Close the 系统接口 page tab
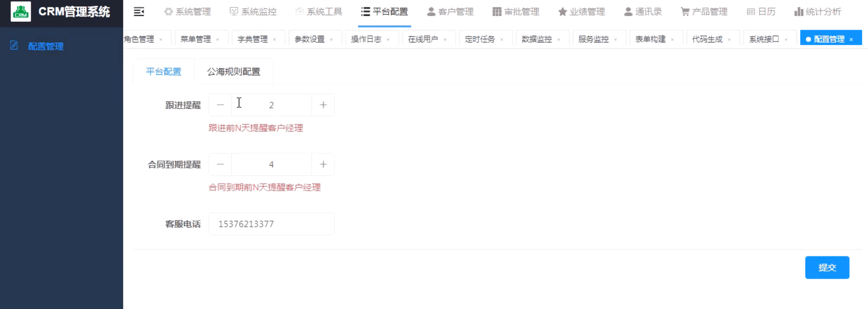Image resolution: width=868 pixels, height=309 pixels. pos(786,39)
